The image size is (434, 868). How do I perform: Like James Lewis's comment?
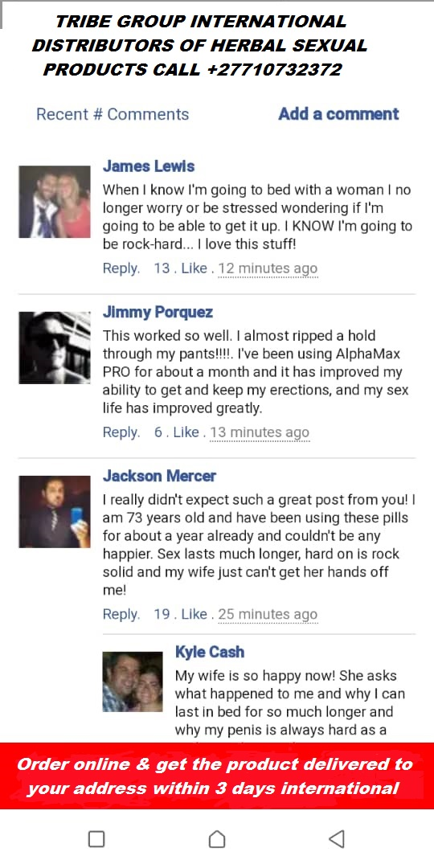(x=194, y=268)
